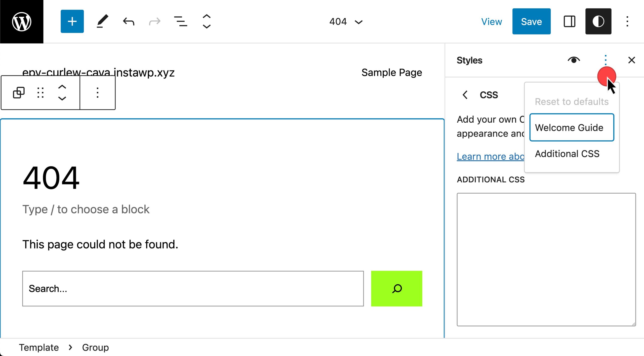Select Welcome Guide menu item
Viewport: 644px width, 356px height.
[x=572, y=127]
